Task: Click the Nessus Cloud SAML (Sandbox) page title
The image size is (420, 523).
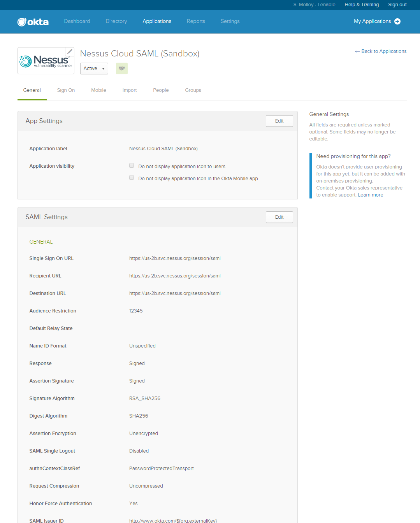Action: coord(140,54)
